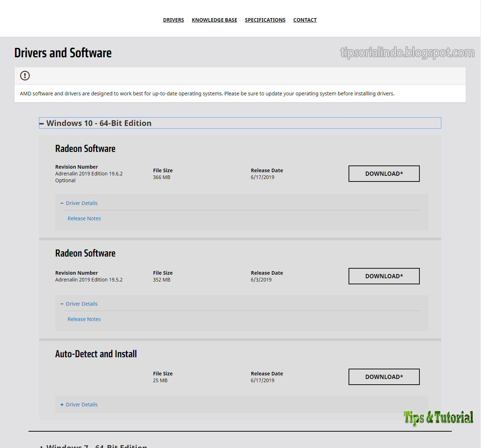Open the Drivers nav menu item

[173, 20]
